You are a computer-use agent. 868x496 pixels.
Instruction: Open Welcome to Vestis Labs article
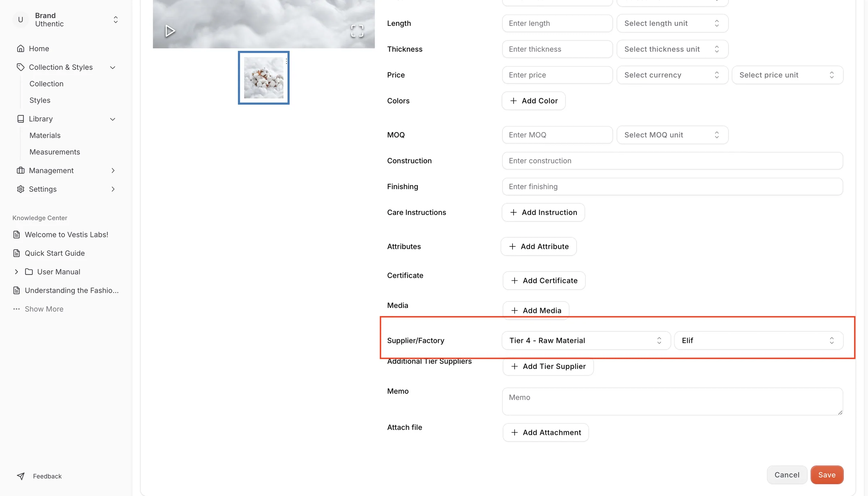click(x=66, y=235)
